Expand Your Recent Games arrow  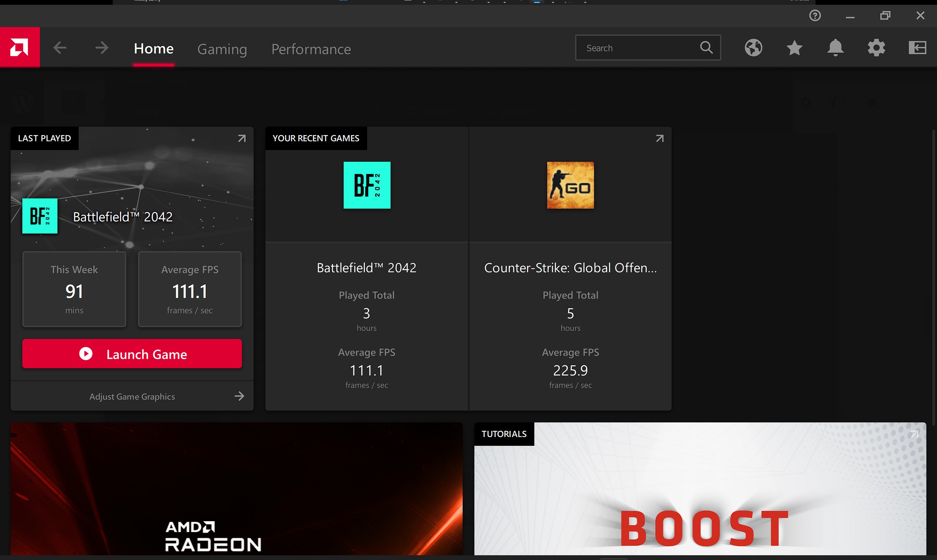pyautogui.click(x=659, y=138)
